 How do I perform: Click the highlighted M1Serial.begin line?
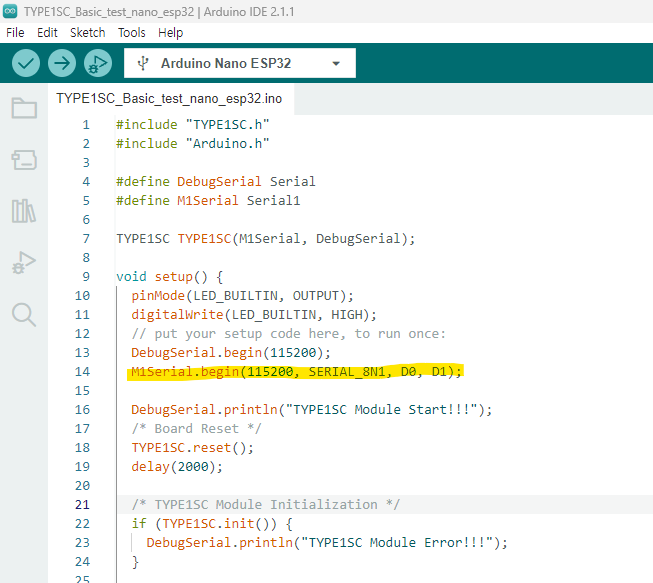[297, 371]
